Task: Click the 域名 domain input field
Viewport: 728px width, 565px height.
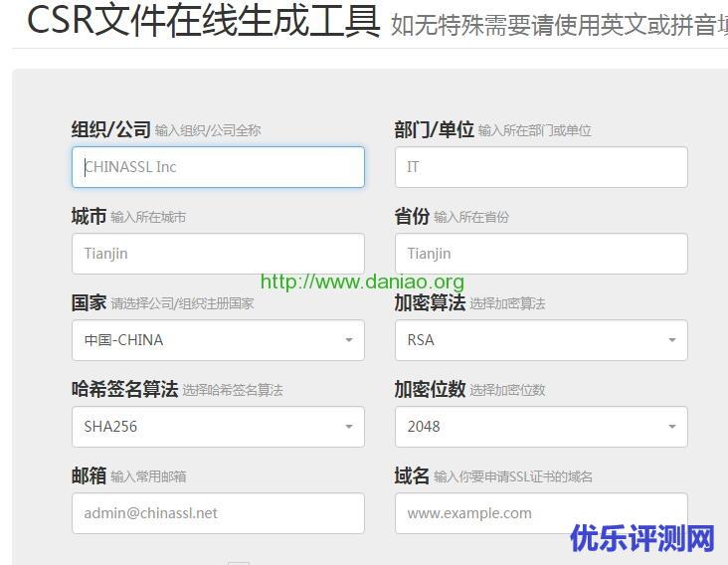Action: pyautogui.click(x=541, y=513)
